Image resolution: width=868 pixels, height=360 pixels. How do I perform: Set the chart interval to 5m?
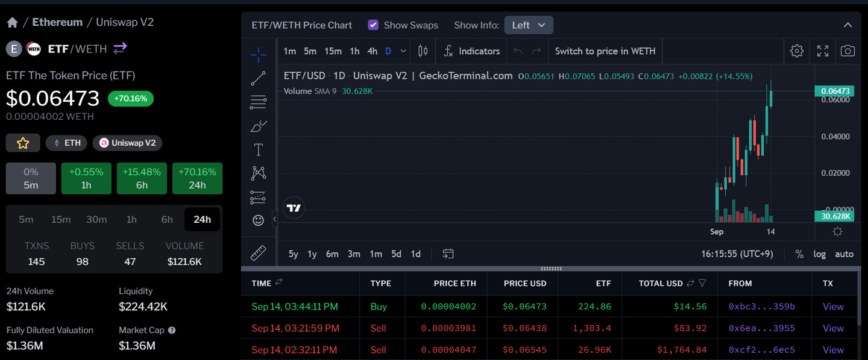[x=310, y=51]
